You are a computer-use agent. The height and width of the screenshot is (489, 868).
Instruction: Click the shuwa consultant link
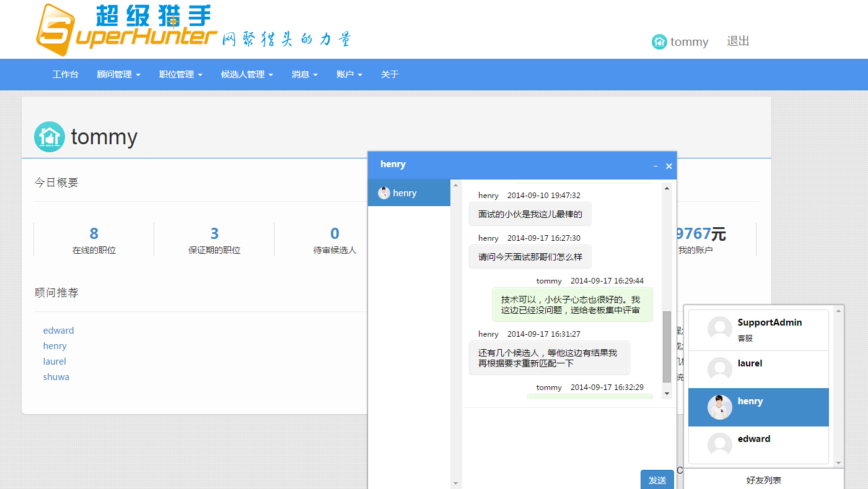(56, 376)
